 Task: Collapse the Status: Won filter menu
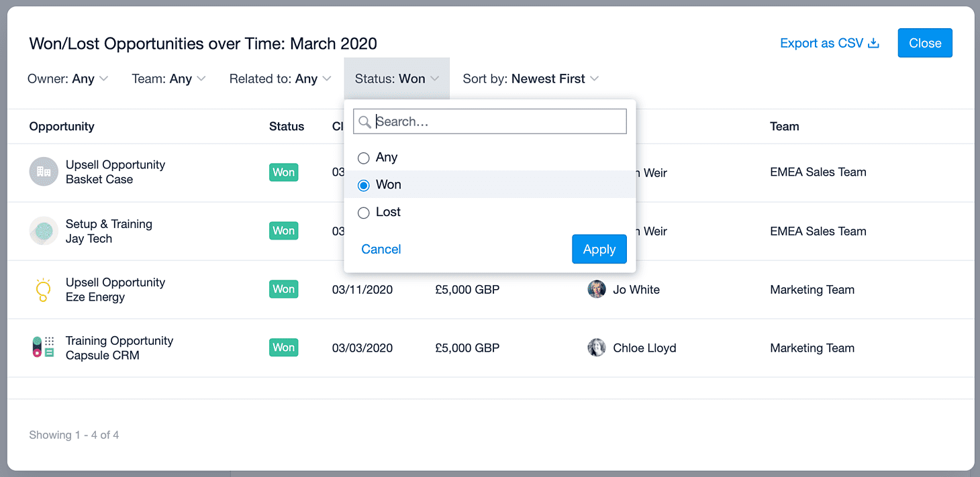tap(397, 78)
